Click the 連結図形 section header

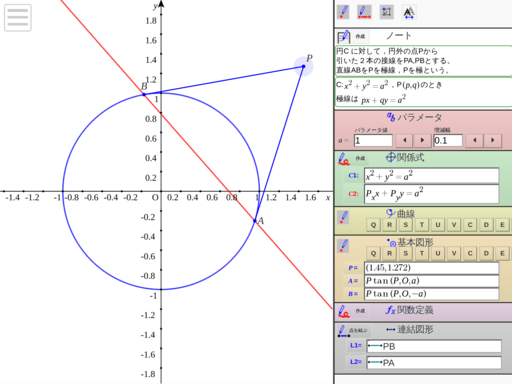410,330
